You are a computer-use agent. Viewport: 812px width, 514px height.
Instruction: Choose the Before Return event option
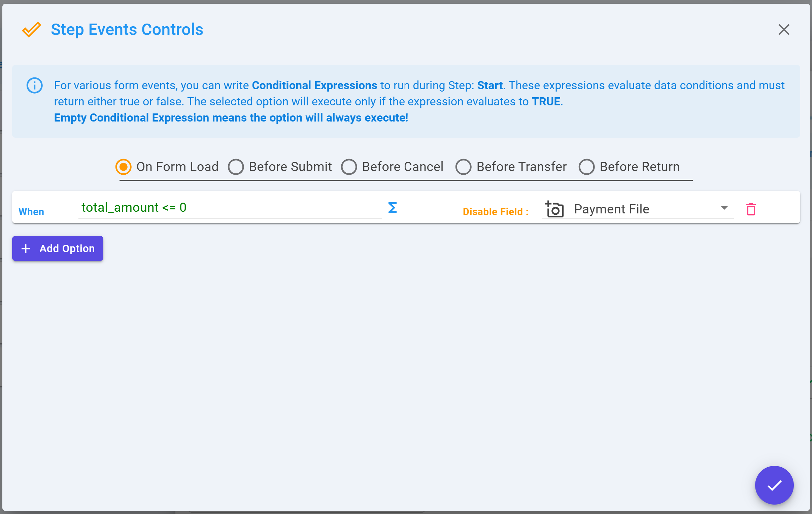629,167
